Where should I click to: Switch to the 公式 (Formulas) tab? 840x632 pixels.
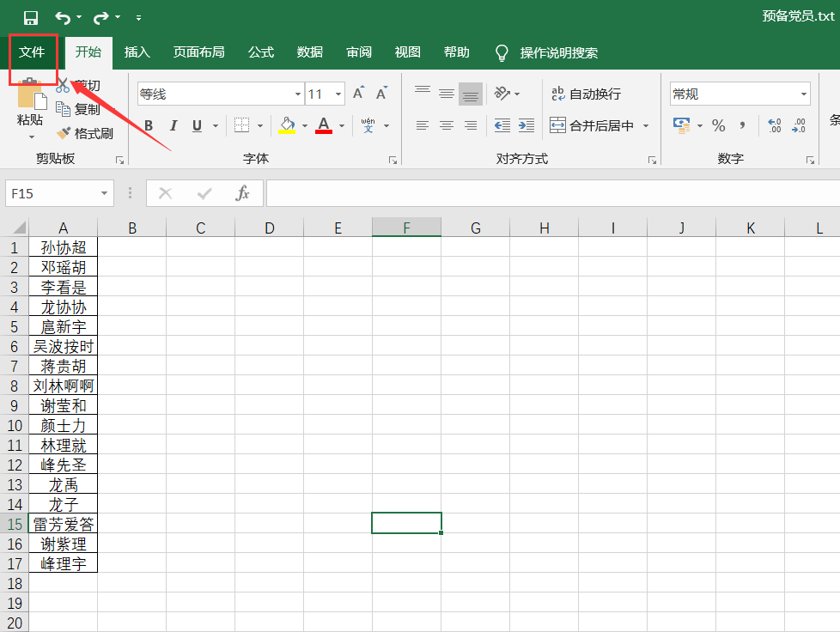261,52
